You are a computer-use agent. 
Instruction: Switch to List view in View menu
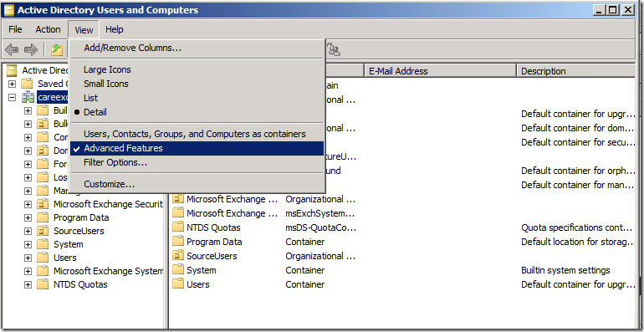pos(197,98)
